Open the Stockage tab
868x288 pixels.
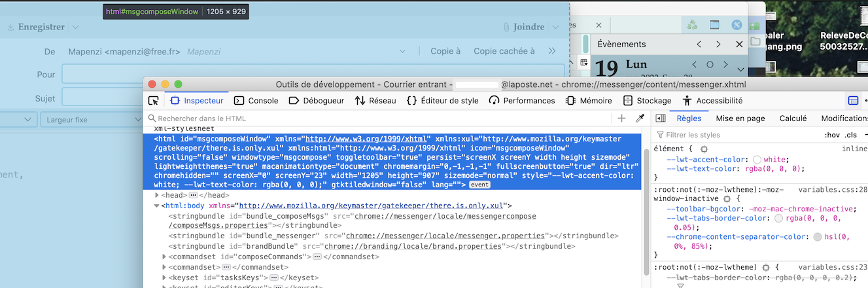(x=647, y=101)
